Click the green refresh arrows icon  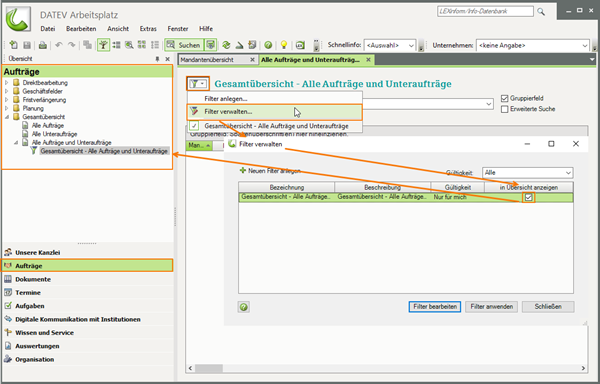(226, 45)
